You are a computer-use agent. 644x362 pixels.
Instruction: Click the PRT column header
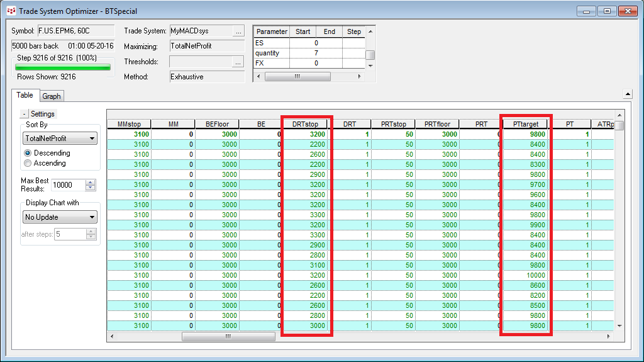point(481,124)
